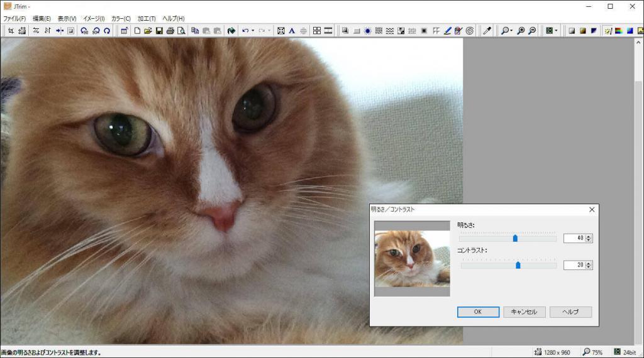Click OK in brightness/contrast dialog
The height and width of the screenshot is (358, 644).
tap(478, 312)
